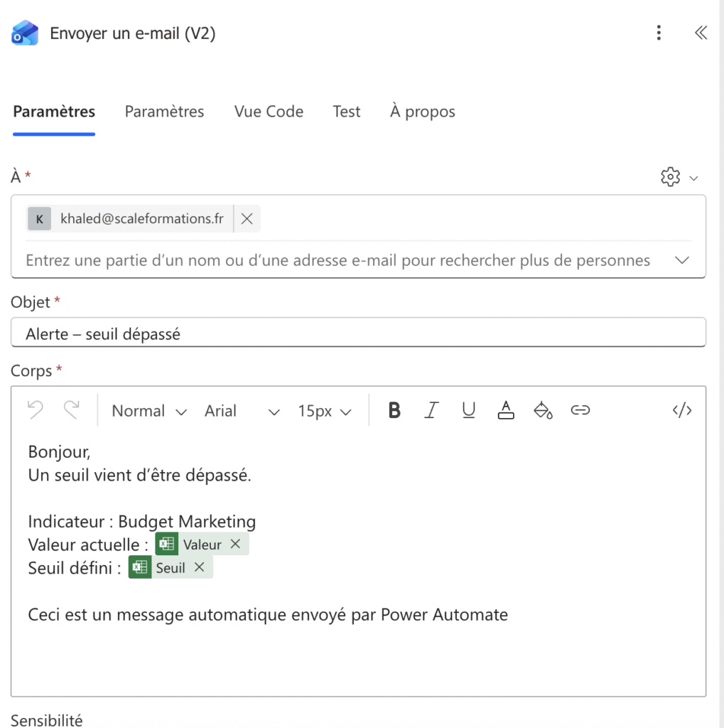Click the undo arrow in editor toolbar

click(x=36, y=410)
